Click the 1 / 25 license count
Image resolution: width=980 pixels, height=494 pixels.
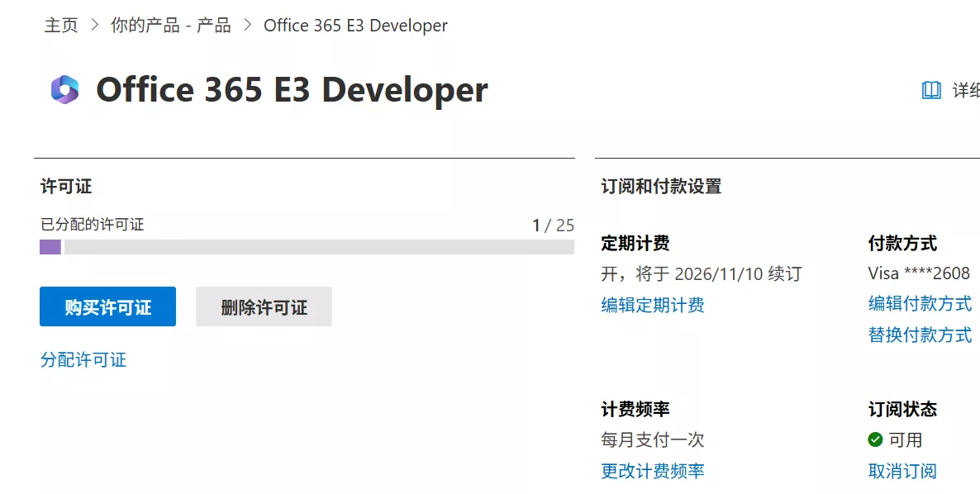point(553,225)
